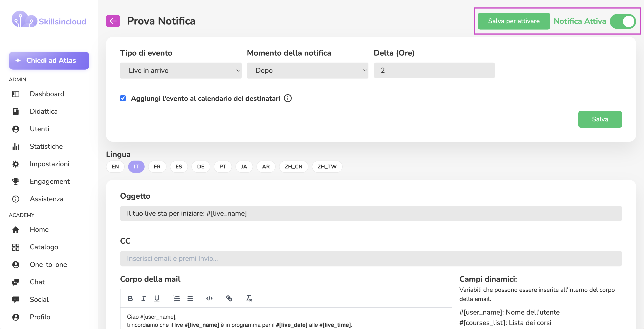Click the Engagement trophy icon

pos(16,182)
